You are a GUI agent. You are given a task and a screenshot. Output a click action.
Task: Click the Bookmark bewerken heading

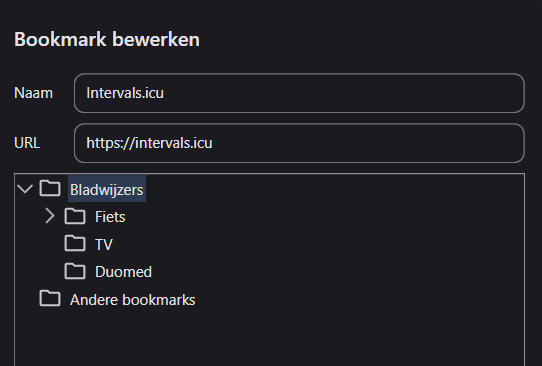(x=107, y=39)
